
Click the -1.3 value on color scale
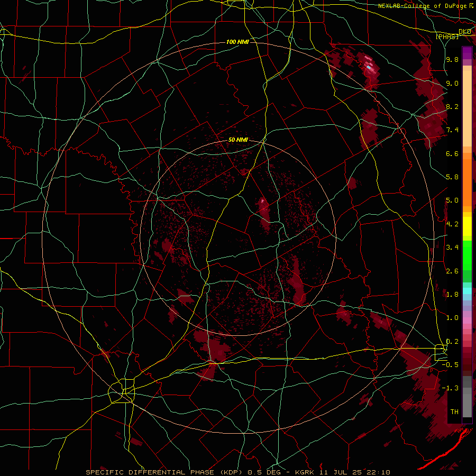450,388
